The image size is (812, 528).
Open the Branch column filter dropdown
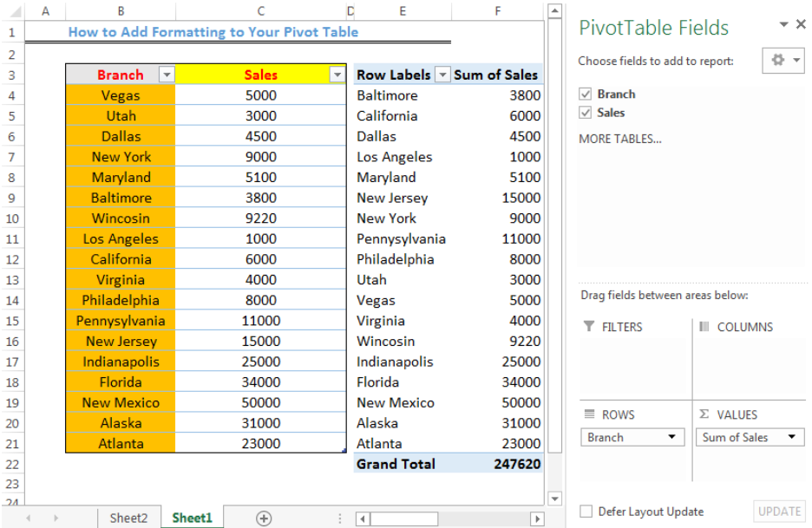[166, 75]
